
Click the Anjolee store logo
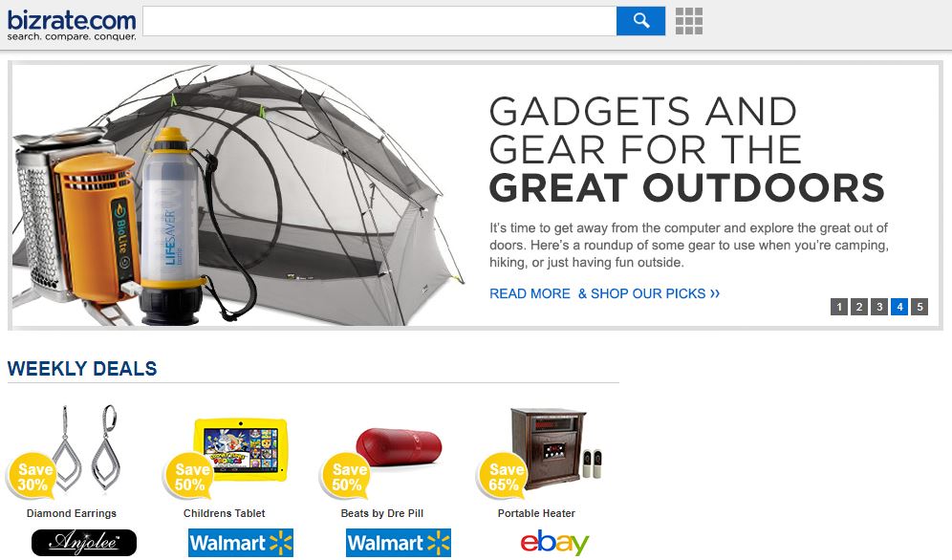[84, 543]
